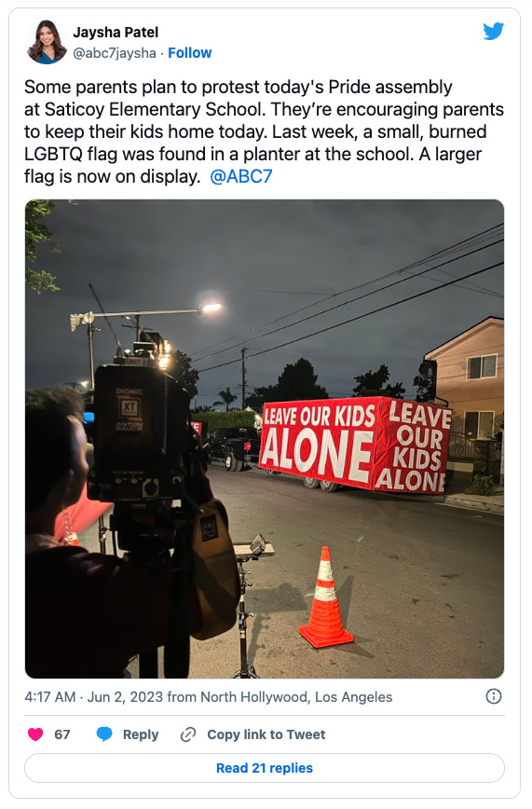Open the @abc7jaysha handle
Screen dimensions: 532x809
pos(115,52)
